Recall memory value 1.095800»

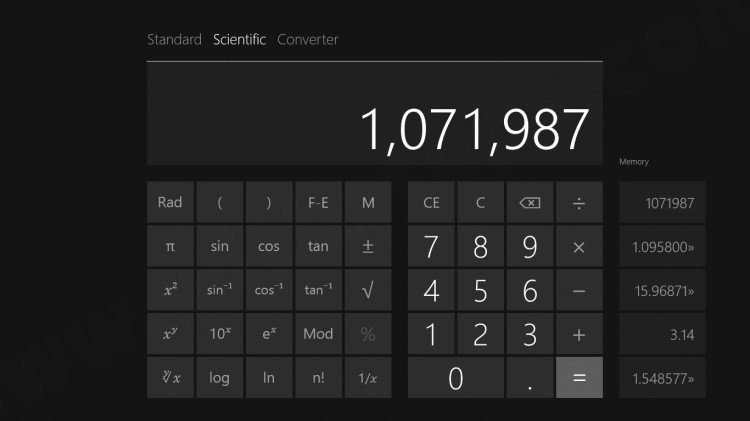[662, 246]
